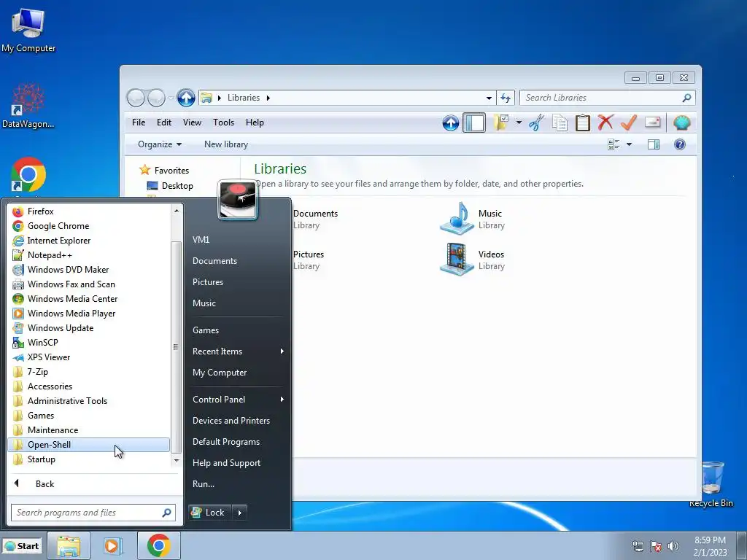Expand the 7-Zip folder in programs
Screen dimensions: 747x560
(x=88, y=371)
